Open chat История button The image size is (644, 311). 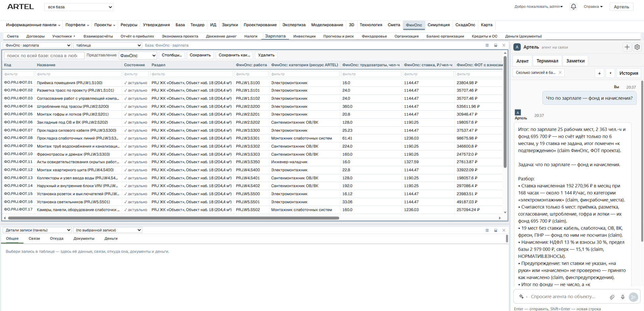click(x=629, y=73)
